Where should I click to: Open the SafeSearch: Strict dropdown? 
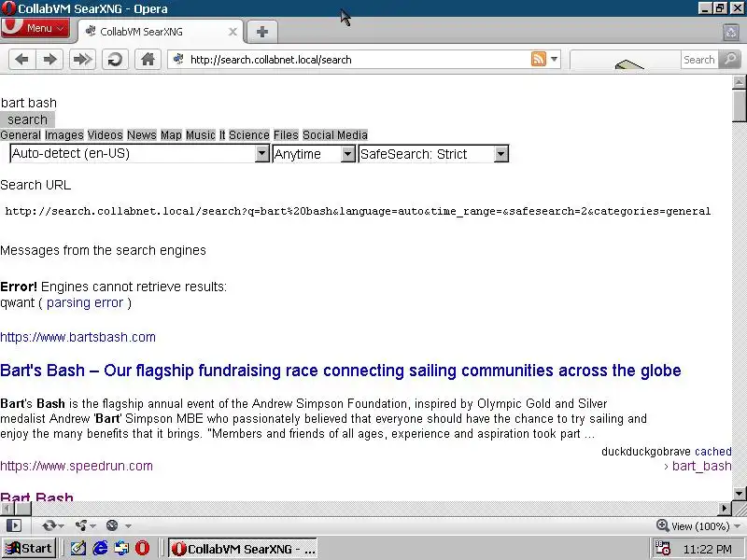(433, 154)
